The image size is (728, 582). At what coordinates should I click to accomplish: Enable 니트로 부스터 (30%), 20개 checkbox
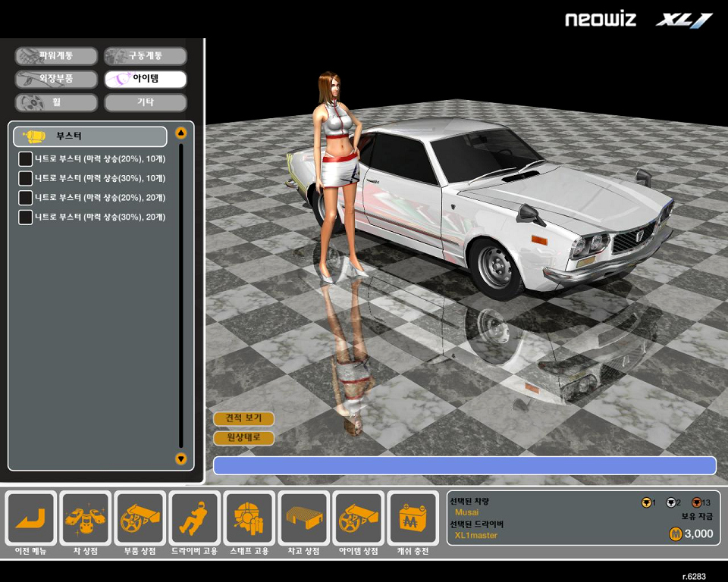25,217
